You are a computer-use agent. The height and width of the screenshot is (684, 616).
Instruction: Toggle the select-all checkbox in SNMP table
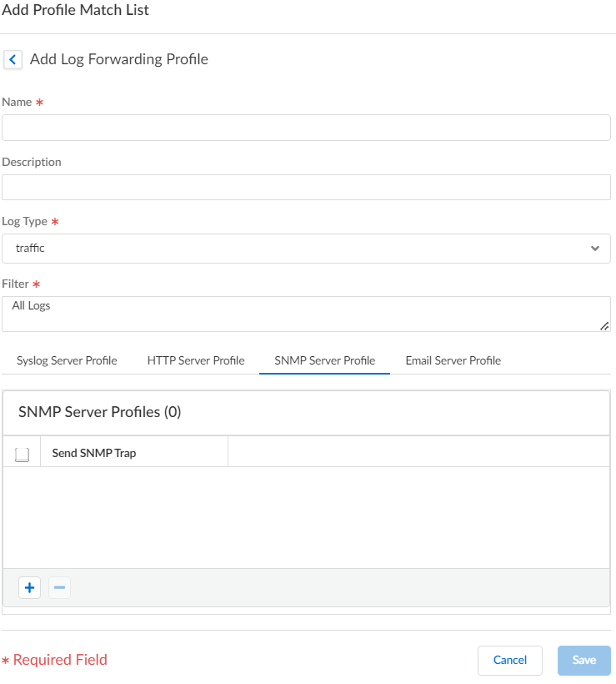tap(23, 454)
